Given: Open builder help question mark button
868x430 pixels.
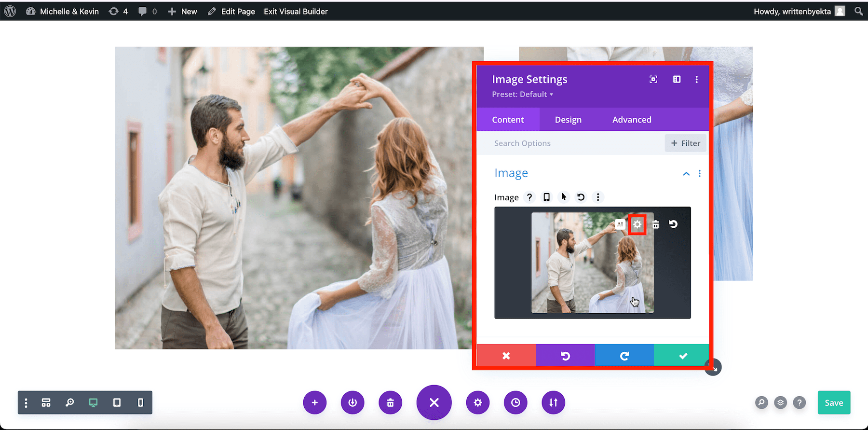Looking at the screenshot, I should [800, 402].
